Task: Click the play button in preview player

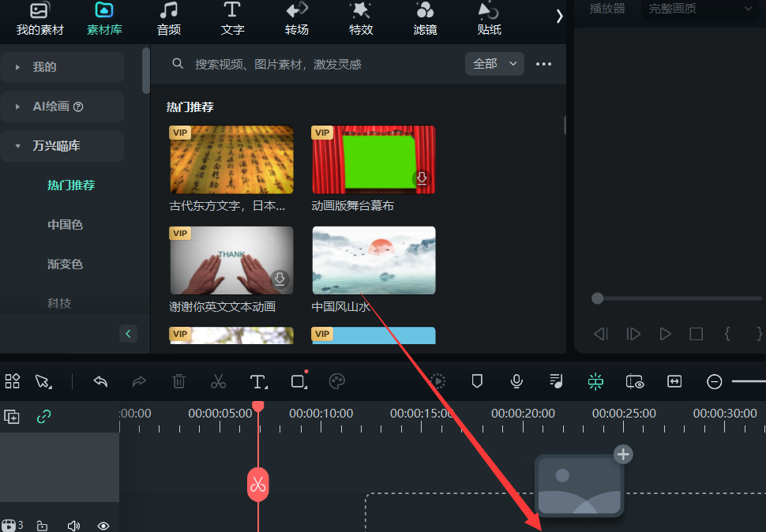Action: point(665,334)
